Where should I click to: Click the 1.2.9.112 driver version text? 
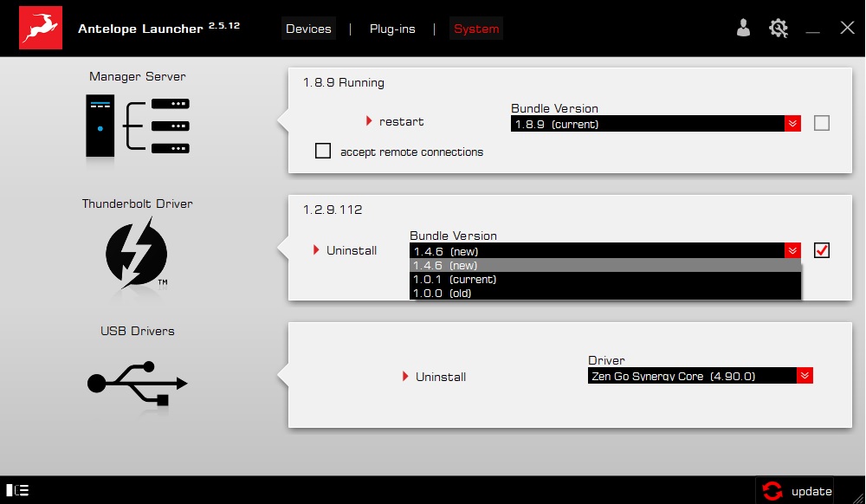tap(333, 210)
